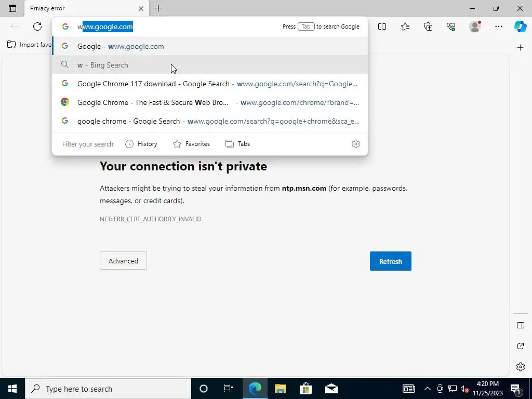Filter suggestions by Tabs

[237, 144]
